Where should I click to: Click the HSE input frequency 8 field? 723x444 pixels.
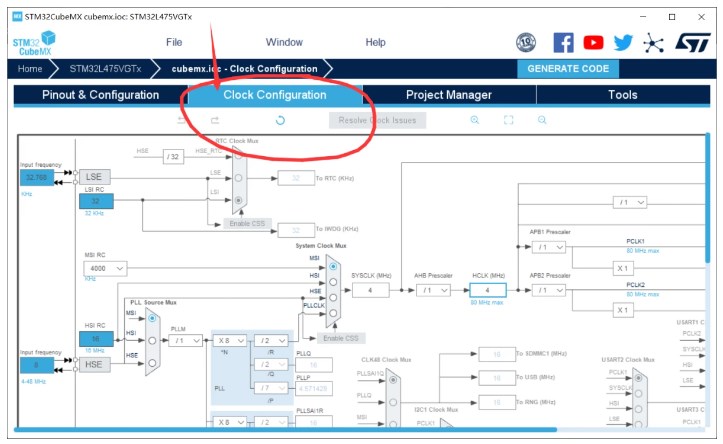tap(37, 365)
